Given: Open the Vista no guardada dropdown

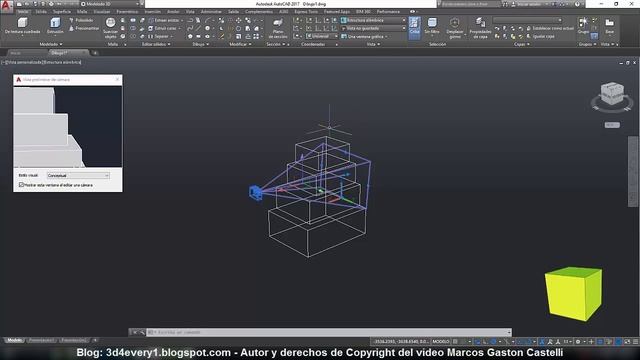Looking at the screenshot, I should coord(373,28).
